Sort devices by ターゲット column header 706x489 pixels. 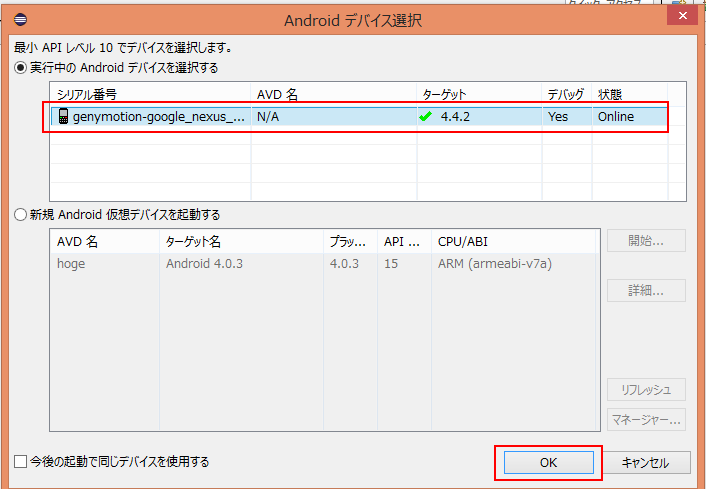pyautogui.click(x=478, y=94)
